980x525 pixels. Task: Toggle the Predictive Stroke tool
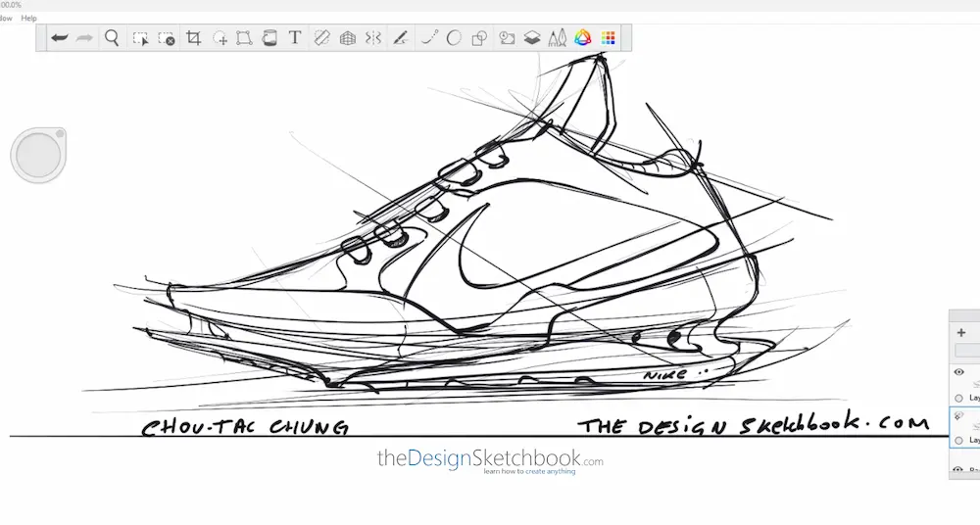click(429, 38)
